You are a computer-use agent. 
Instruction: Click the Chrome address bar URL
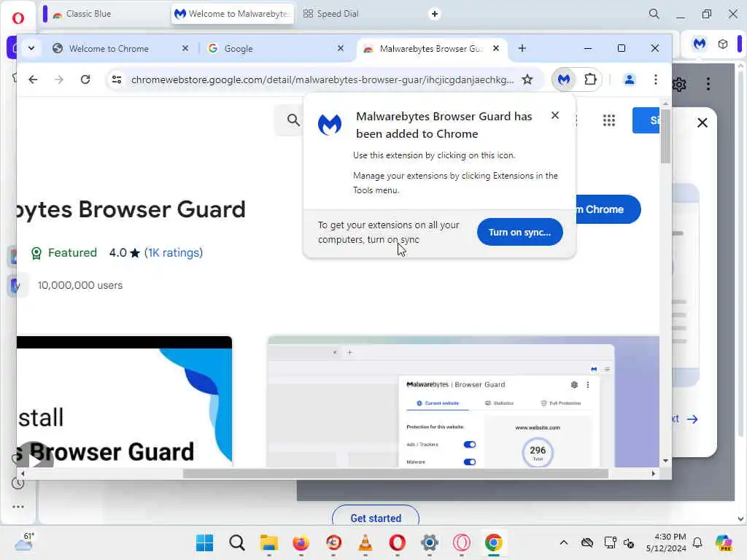(322, 79)
